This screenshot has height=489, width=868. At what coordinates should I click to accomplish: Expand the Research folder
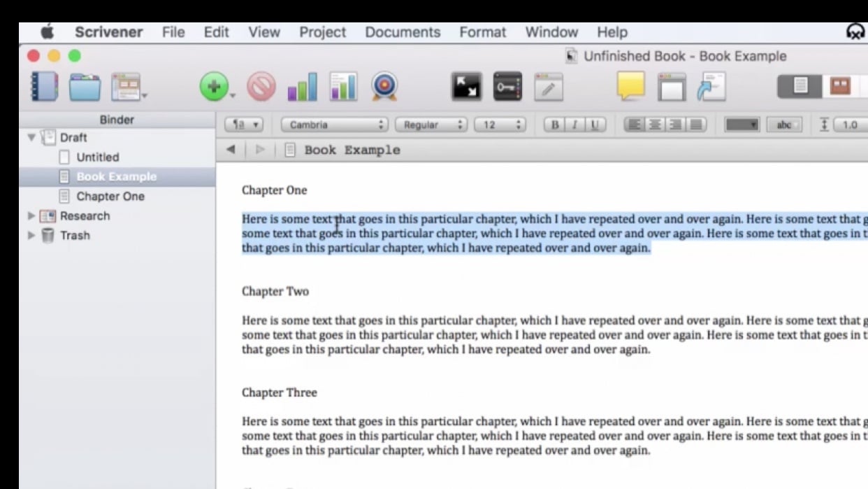pos(31,215)
